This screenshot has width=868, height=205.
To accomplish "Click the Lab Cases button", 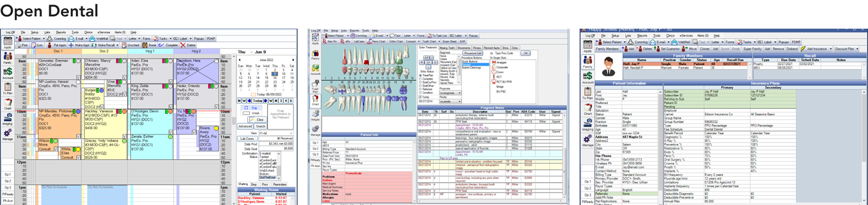I will [247, 138].
